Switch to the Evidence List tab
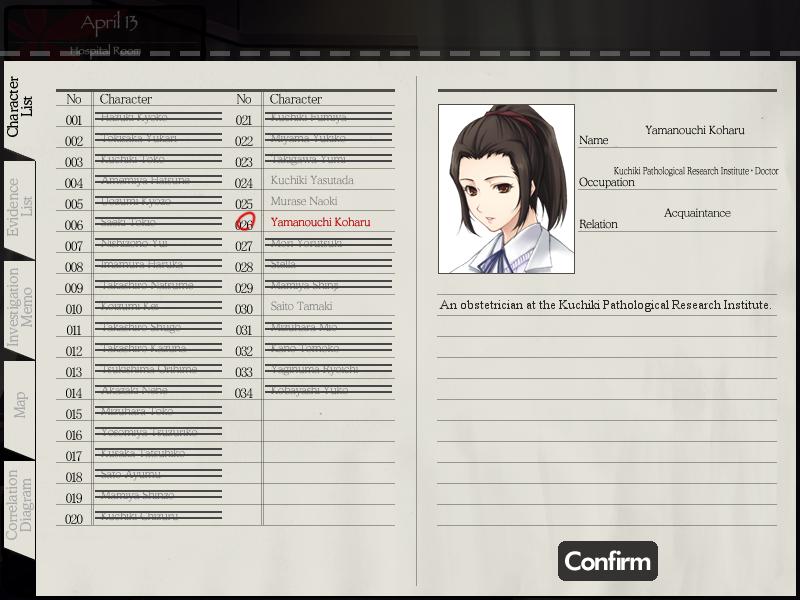 tap(19, 208)
